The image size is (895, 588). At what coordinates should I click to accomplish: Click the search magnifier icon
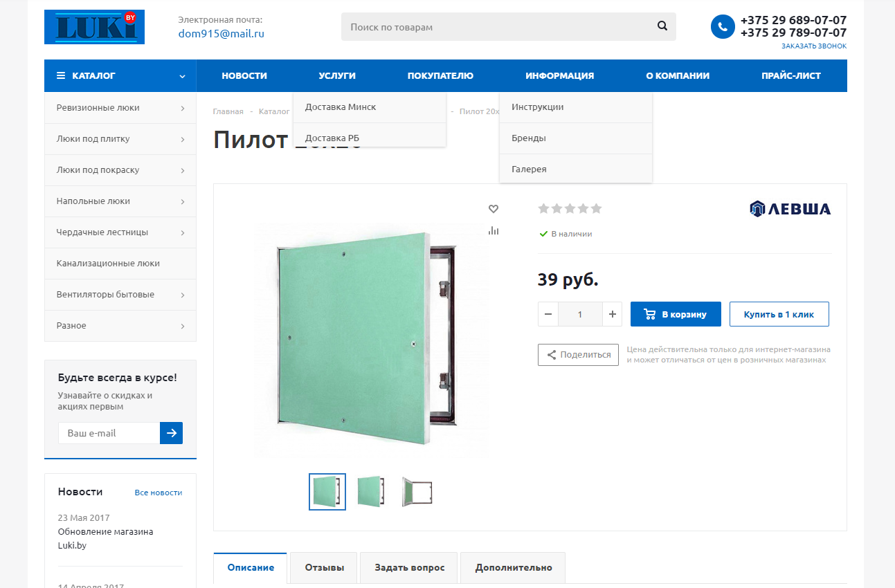662,26
